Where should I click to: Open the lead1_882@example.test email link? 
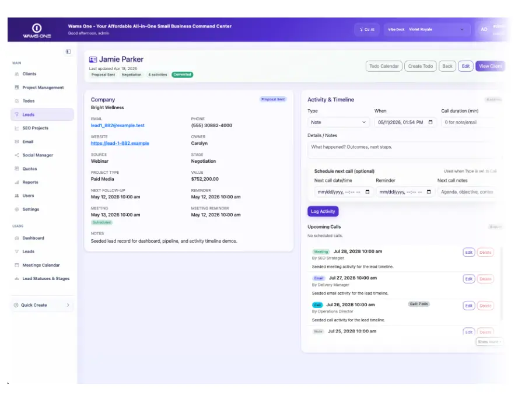(117, 125)
